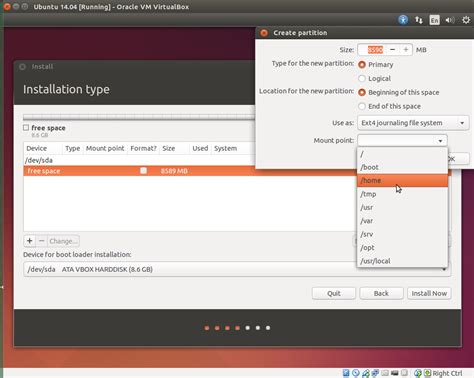The height and width of the screenshot is (378, 474).
Task: Close the Install window
Action: 22,67
